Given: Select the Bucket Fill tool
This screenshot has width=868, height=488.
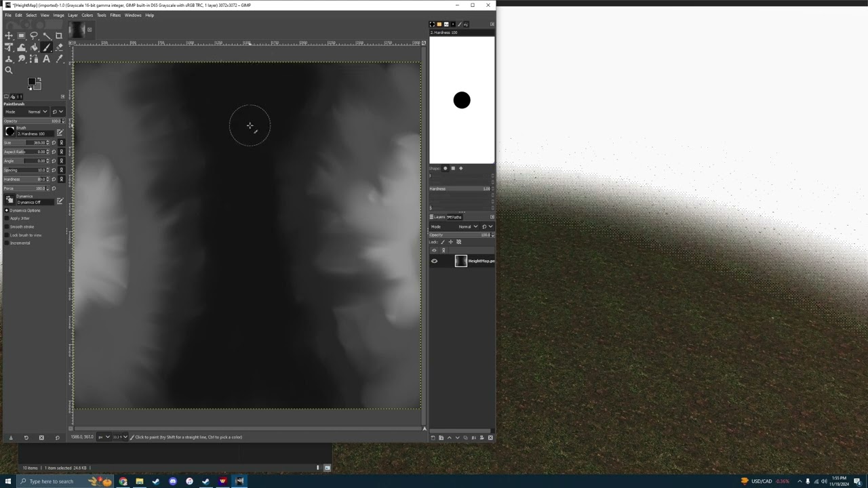Looking at the screenshot, I should pos(34,47).
